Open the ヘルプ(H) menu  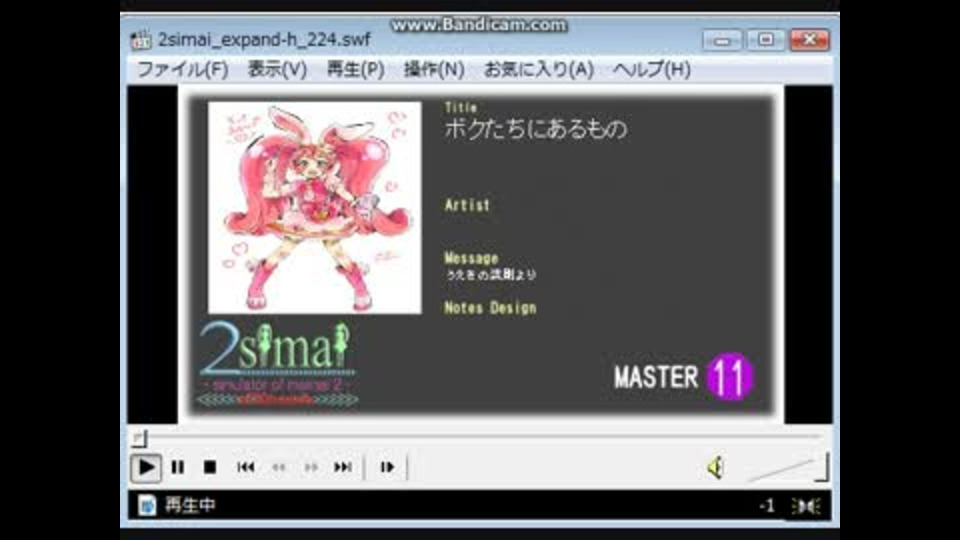coord(651,69)
